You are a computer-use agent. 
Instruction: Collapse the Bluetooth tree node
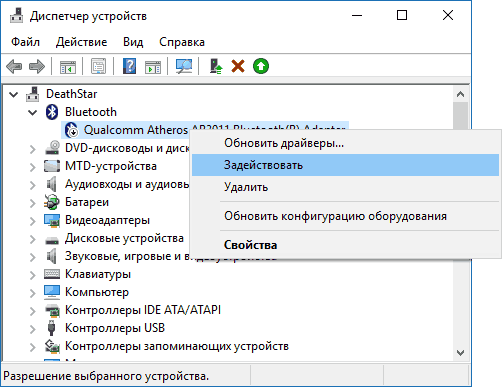pyautogui.click(x=32, y=112)
